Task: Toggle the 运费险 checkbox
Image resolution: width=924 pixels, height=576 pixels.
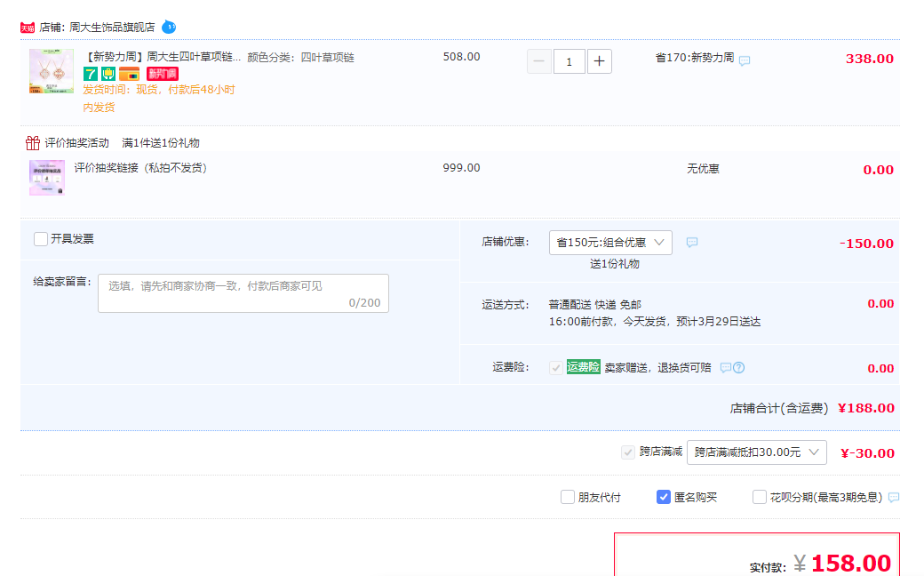Action: 555,368
